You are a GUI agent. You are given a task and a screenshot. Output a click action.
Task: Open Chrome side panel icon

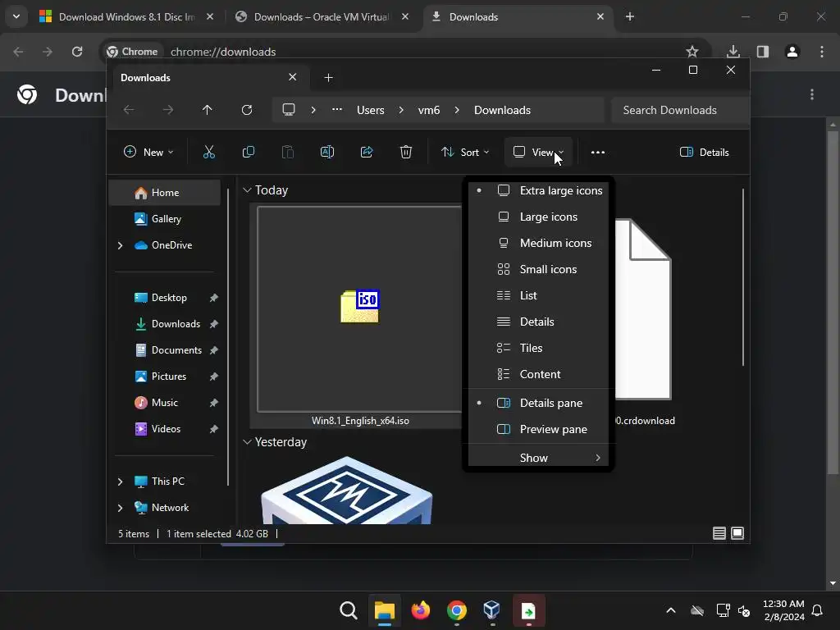[x=763, y=52]
